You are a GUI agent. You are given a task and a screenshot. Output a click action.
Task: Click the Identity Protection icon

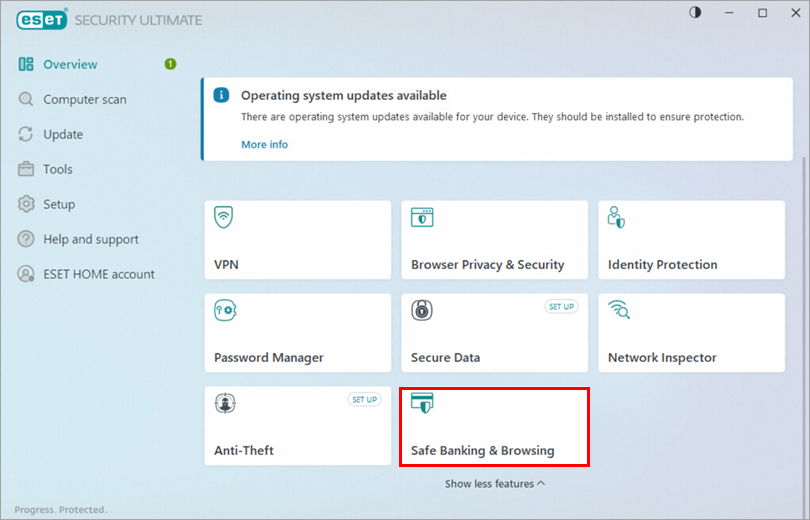[617, 218]
